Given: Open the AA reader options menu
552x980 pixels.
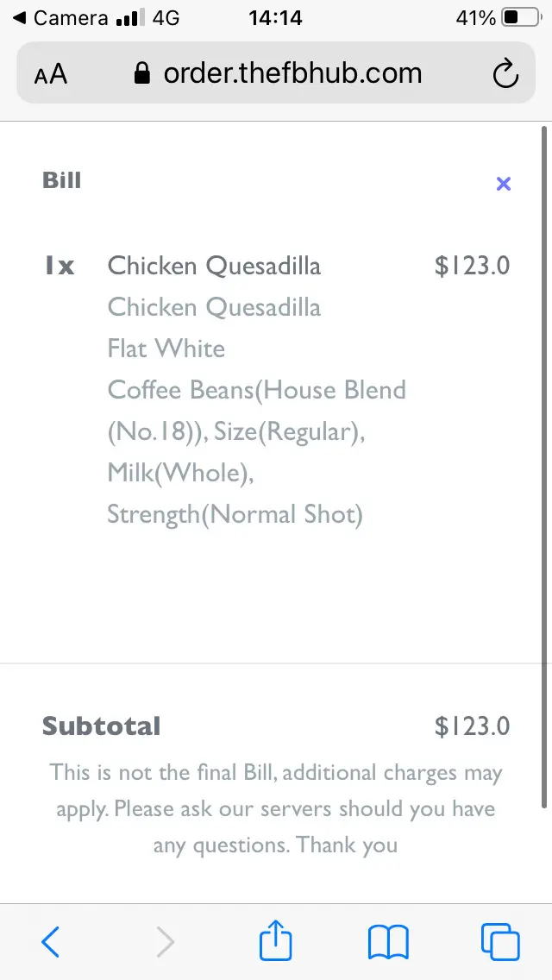Looking at the screenshot, I should pos(51,74).
